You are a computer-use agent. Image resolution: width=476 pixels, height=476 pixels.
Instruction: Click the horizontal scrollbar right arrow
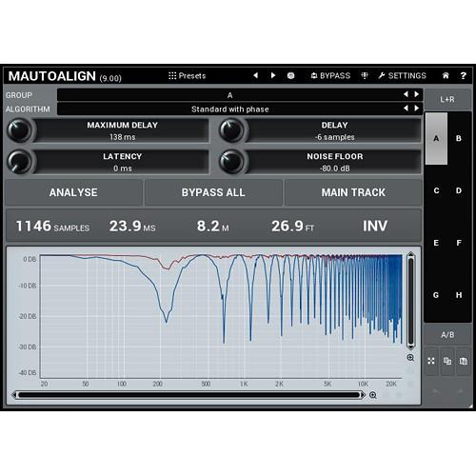coord(363,395)
